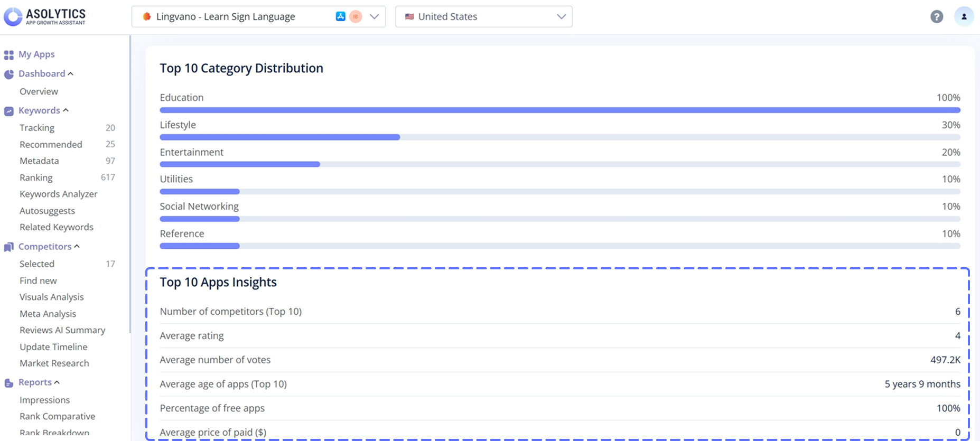This screenshot has height=441, width=980.
Task: Click the My Apps grid icon
Action: tap(9, 54)
